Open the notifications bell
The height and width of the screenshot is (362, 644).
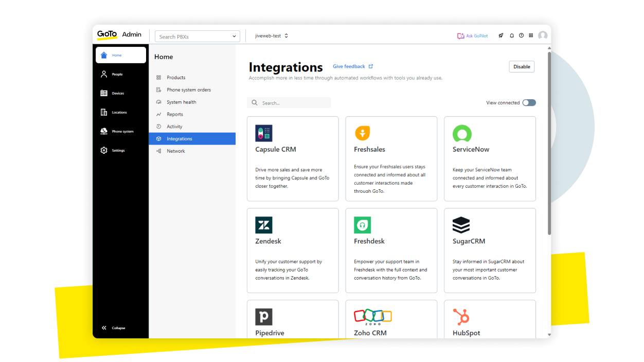[511, 35]
